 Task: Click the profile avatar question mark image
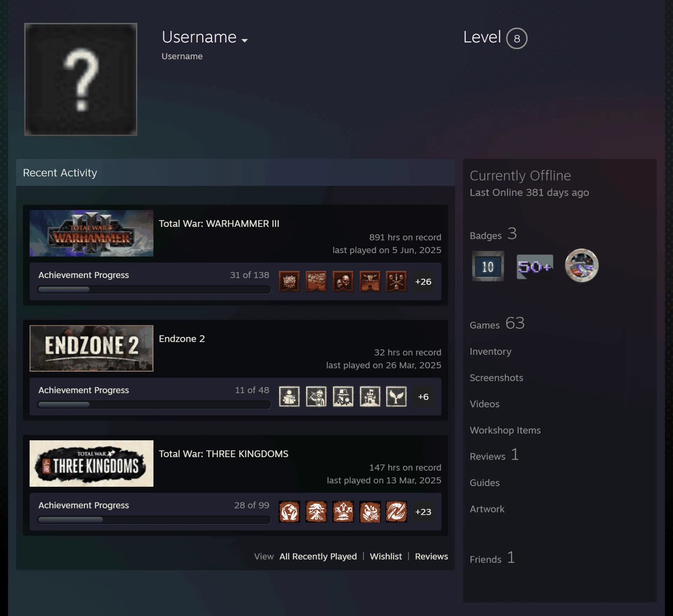coord(81,79)
